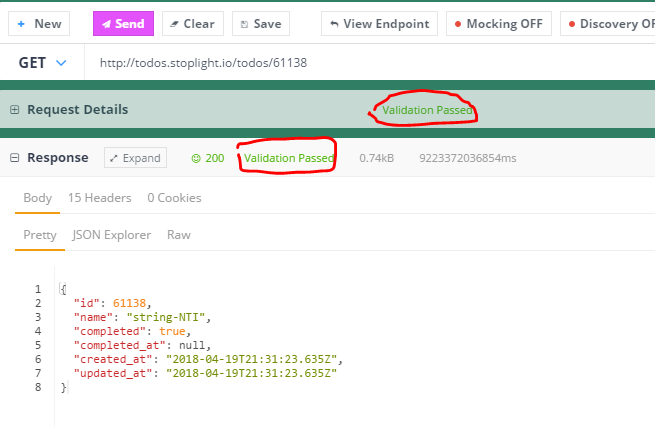This screenshot has height=427, width=655.
Task: Click the Response heading
Action: tap(58, 158)
